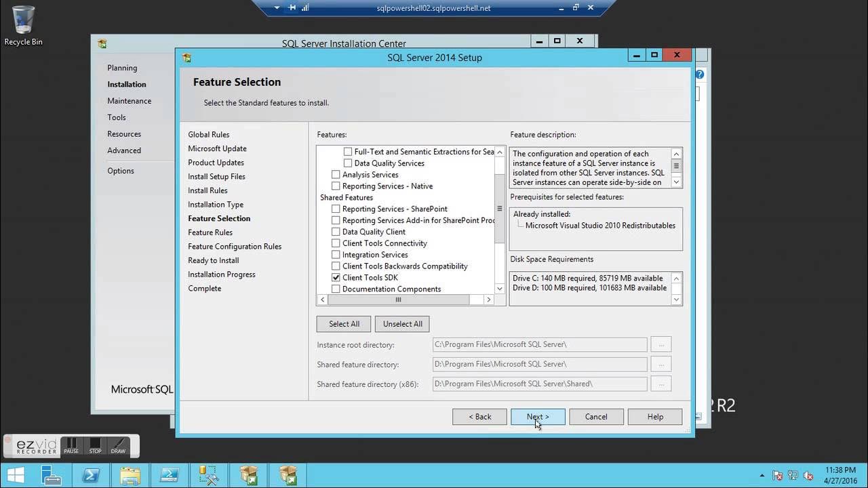
Task: Open Tools in Installation Center sidebar
Action: 117,117
